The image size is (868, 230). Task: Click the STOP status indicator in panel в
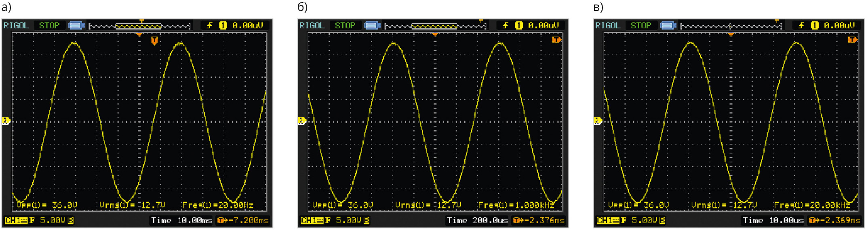click(x=641, y=26)
